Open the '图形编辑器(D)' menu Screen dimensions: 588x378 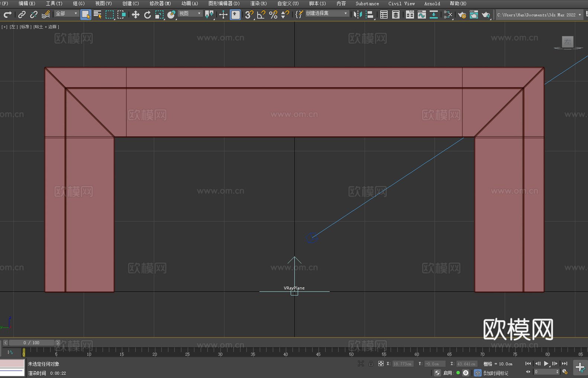[224, 3]
